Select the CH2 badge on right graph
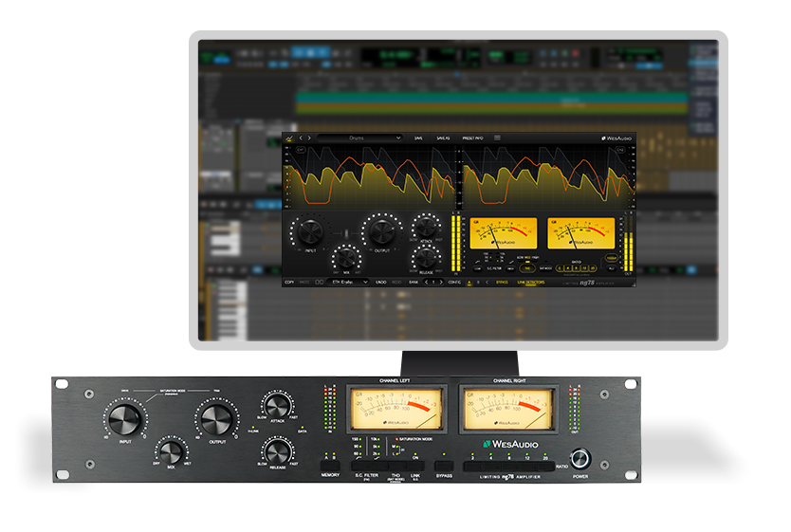Image resolution: width=791 pixels, height=532 pixels. 620,150
